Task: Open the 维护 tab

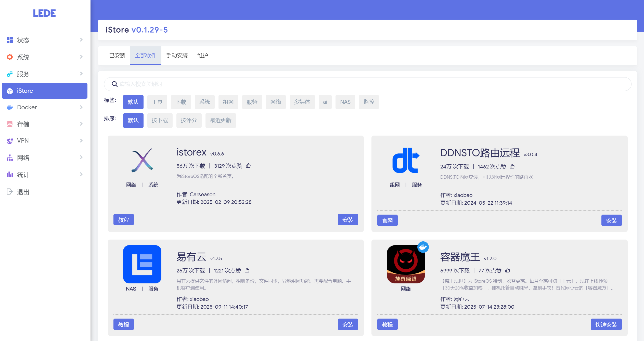Action: click(202, 55)
